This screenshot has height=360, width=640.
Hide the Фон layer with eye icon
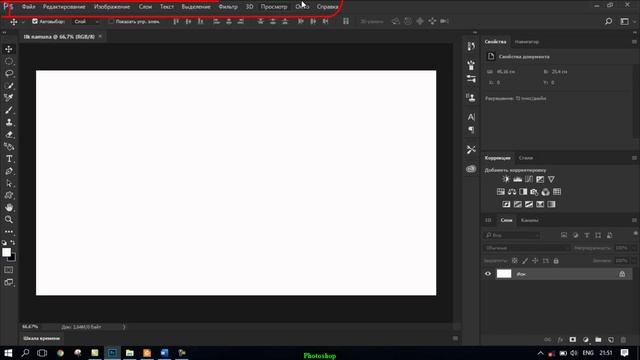point(488,274)
